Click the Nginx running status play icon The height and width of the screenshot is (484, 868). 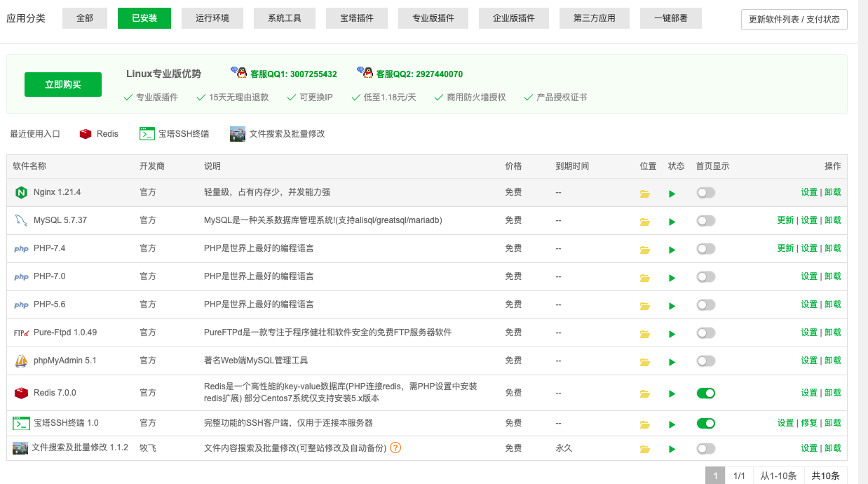click(x=672, y=194)
